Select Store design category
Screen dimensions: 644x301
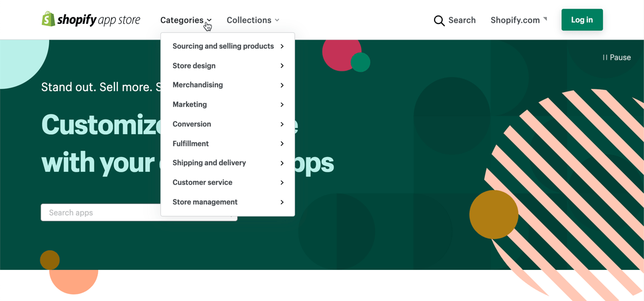(194, 66)
